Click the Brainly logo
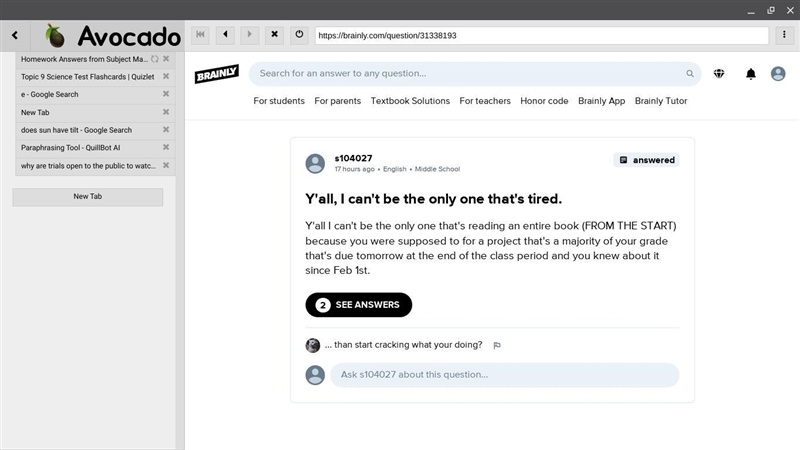The width and height of the screenshot is (800, 450). [x=217, y=74]
